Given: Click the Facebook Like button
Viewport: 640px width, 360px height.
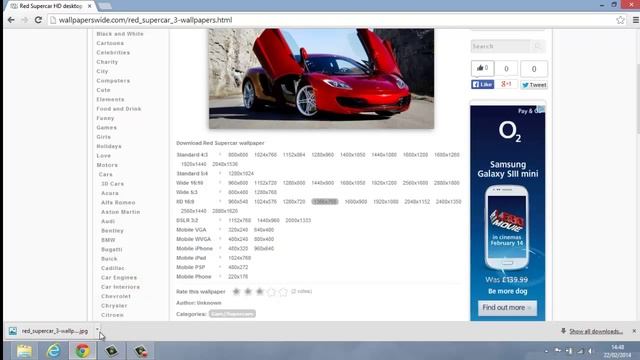Looking at the screenshot, I should pos(482,84).
